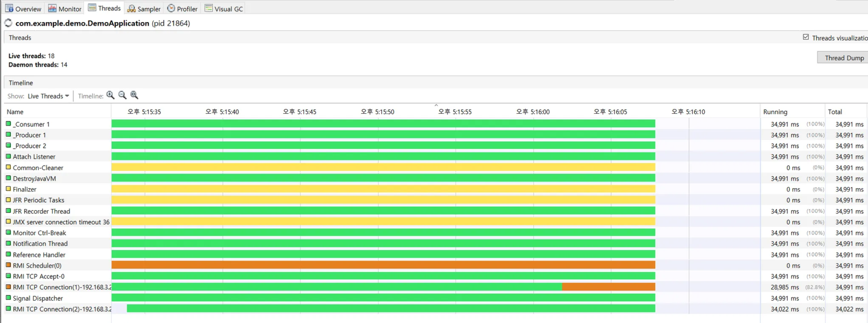Fit timeline to width with zoom icon
The image size is (868, 323).
point(134,95)
